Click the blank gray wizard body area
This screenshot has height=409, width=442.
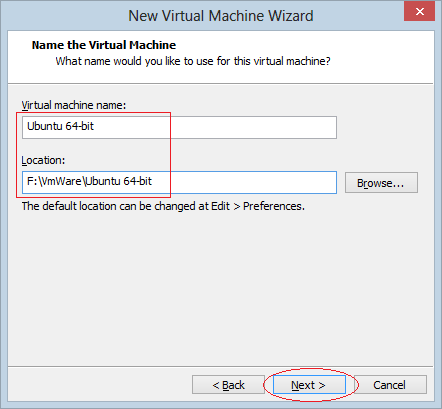pyautogui.click(x=221, y=287)
